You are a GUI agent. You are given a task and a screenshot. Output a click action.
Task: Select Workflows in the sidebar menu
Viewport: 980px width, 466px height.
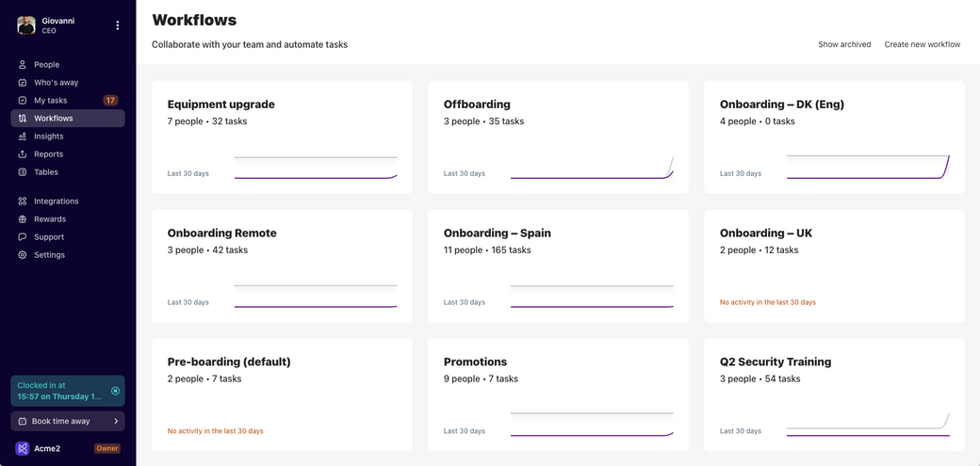pos(54,119)
